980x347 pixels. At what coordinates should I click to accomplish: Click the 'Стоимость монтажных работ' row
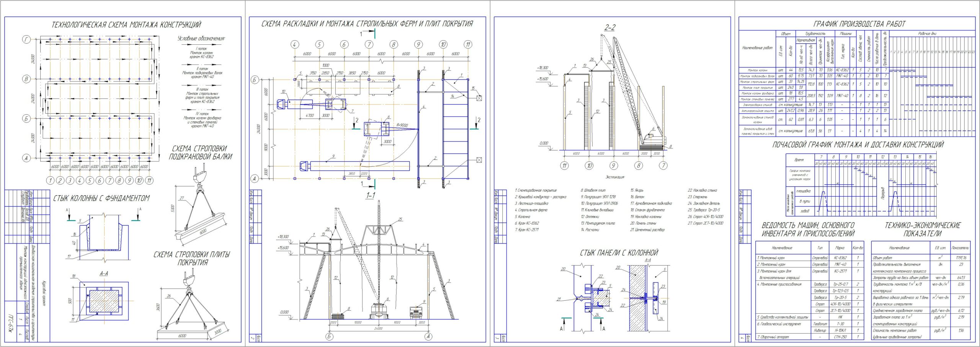click(x=921, y=334)
